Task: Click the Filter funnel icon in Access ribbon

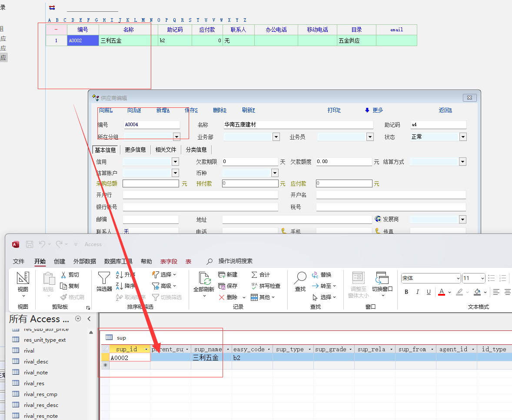Action: [104, 277]
